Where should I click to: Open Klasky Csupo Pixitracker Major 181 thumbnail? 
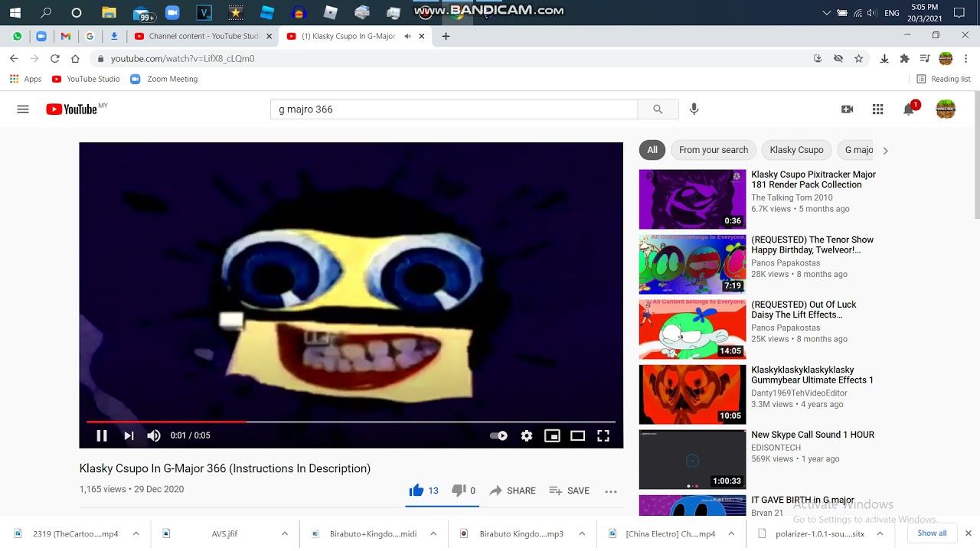[x=692, y=199]
